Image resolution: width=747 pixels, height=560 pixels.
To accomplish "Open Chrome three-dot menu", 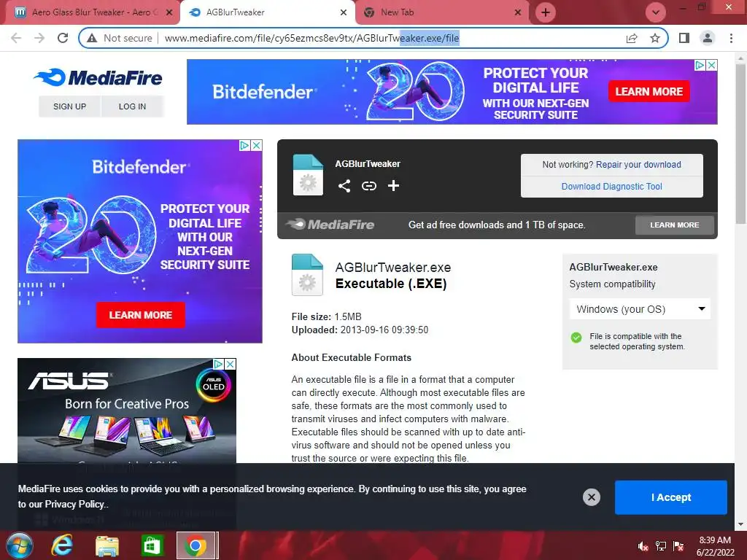I will [x=731, y=38].
